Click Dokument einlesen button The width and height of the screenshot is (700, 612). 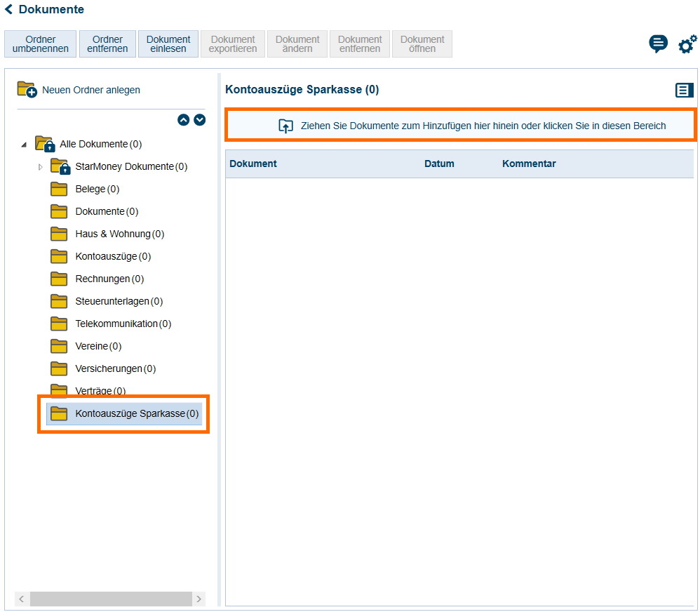(168, 44)
